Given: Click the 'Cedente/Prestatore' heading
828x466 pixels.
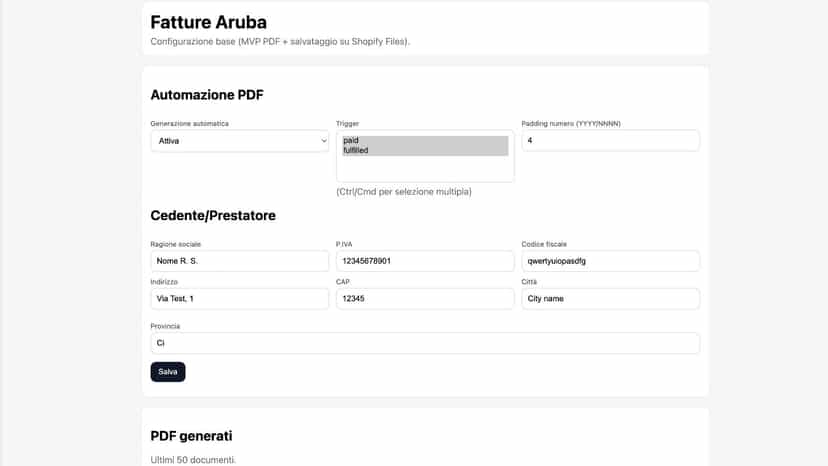Looking at the screenshot, I should pos(213,216).
